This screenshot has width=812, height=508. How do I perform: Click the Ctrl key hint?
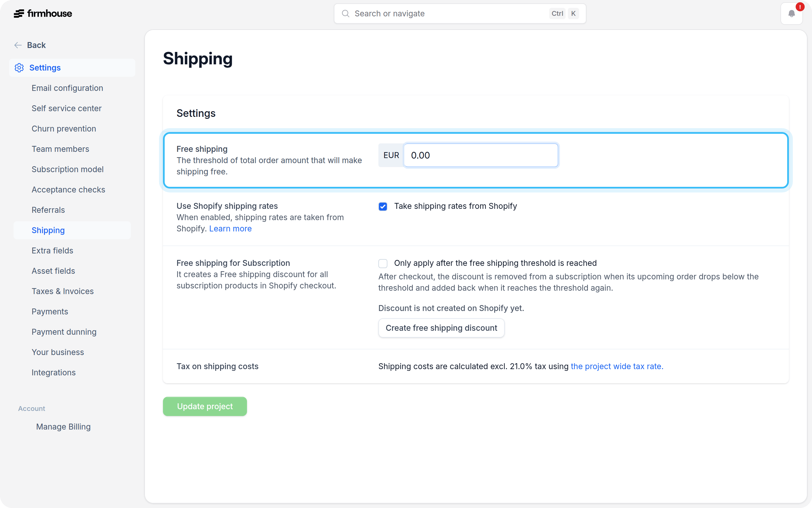(x=557, y=14)
